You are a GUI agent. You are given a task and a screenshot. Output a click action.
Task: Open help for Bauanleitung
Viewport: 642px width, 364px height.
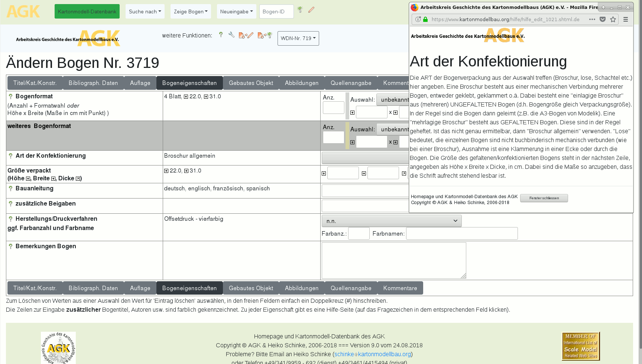click(x=10, y=188)
